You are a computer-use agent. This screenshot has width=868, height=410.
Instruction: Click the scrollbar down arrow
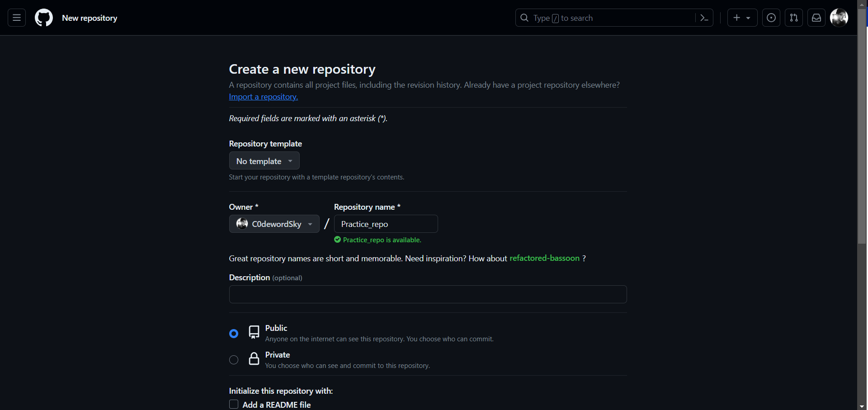coord(862,406)
